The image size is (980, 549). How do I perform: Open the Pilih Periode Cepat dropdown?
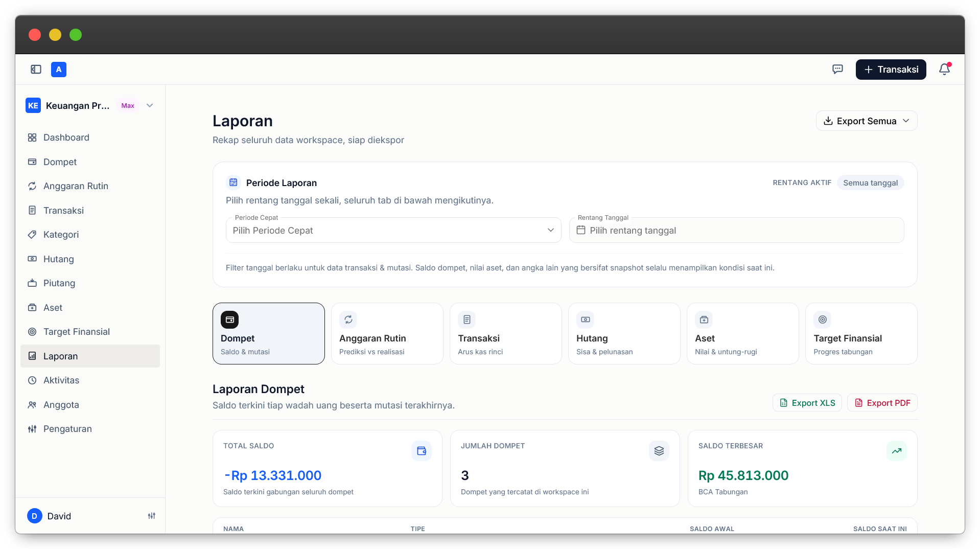[393, 230]
